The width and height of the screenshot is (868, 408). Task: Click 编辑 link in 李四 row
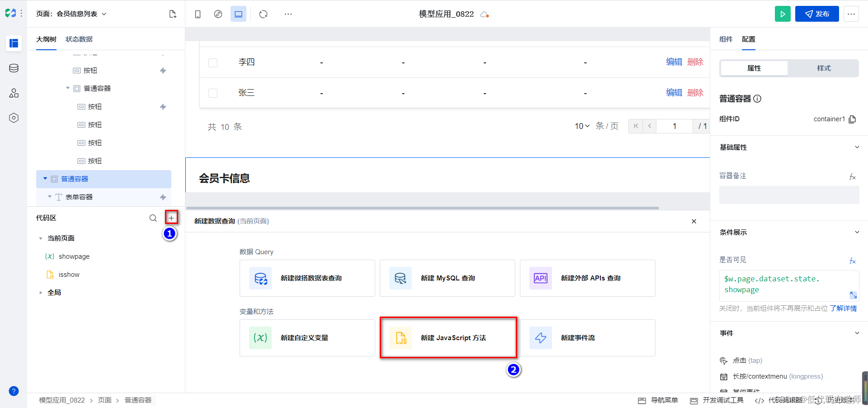click(x=674, y=62)
